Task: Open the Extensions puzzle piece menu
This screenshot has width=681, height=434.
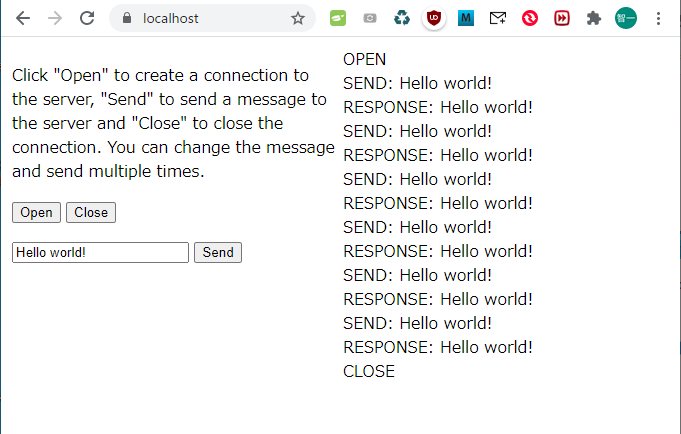Action: [593, 18]
